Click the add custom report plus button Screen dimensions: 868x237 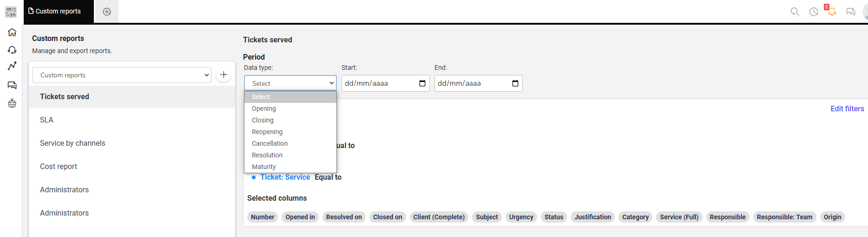click(224, 74)
